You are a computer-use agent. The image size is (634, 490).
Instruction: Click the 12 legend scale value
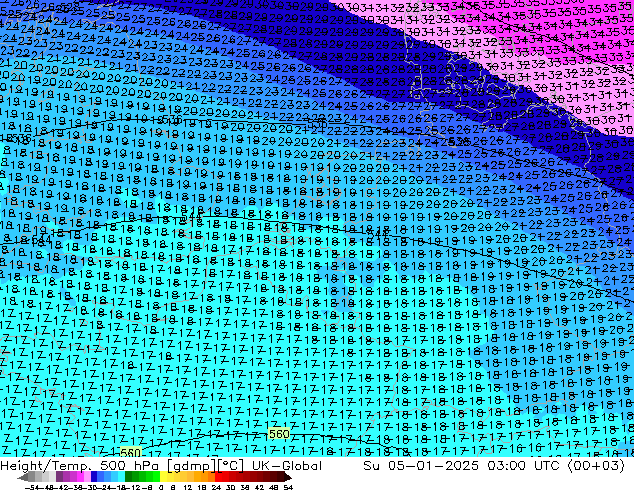coord(188,488)
